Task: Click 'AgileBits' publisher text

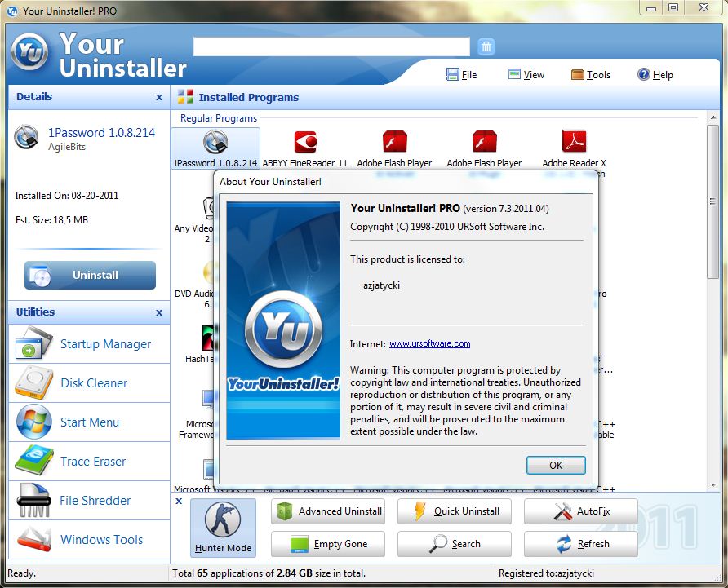Action: coord(67,147)
